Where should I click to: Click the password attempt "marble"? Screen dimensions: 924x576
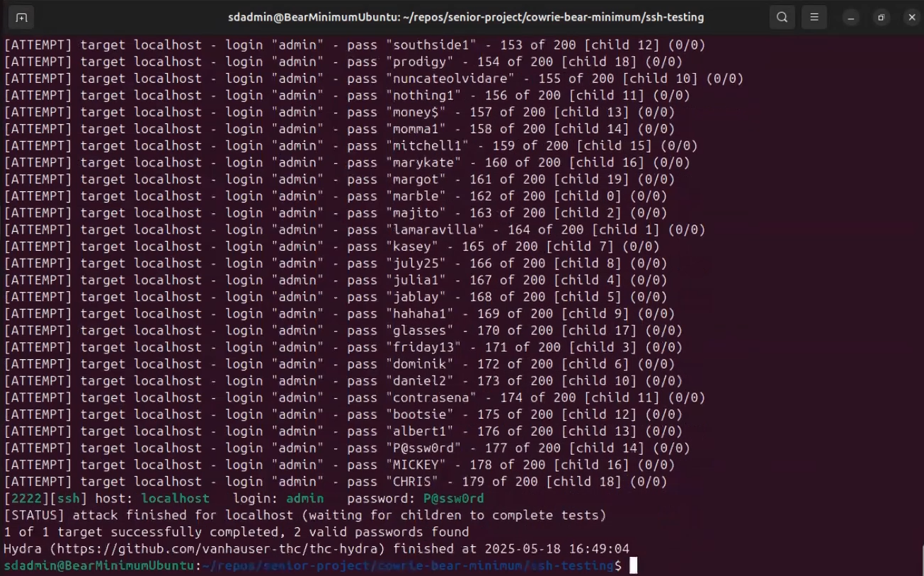pos(416,196)
